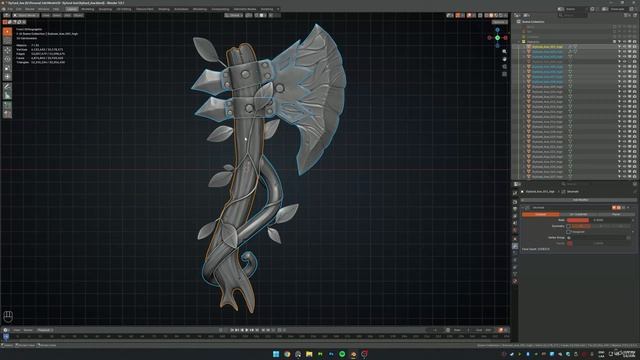
Task: Click the Add Modifier button
Action: tap(580, 200)
